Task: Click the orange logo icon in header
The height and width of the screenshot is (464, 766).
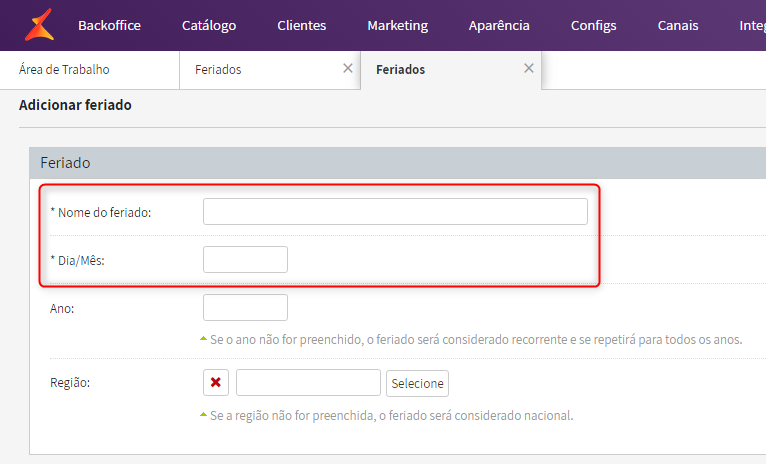Action: pos(39,24)
